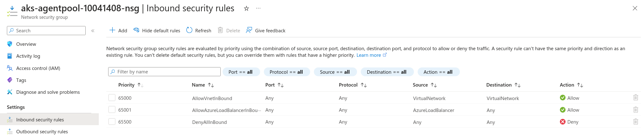Open the Activity log menu item
The height and width of the screenshot is (138, 644).
click(x=28, y=56)
